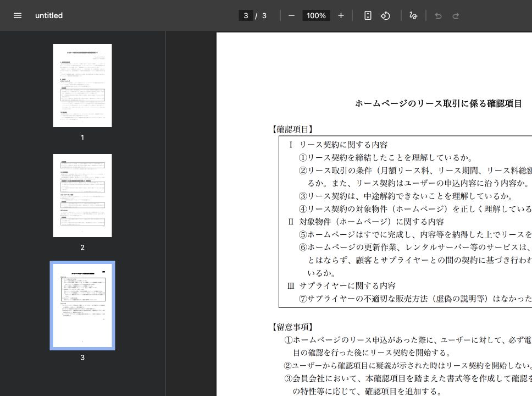Select the current page number field
This screenshot has width=532, height=396.
(x=246, y=15)
